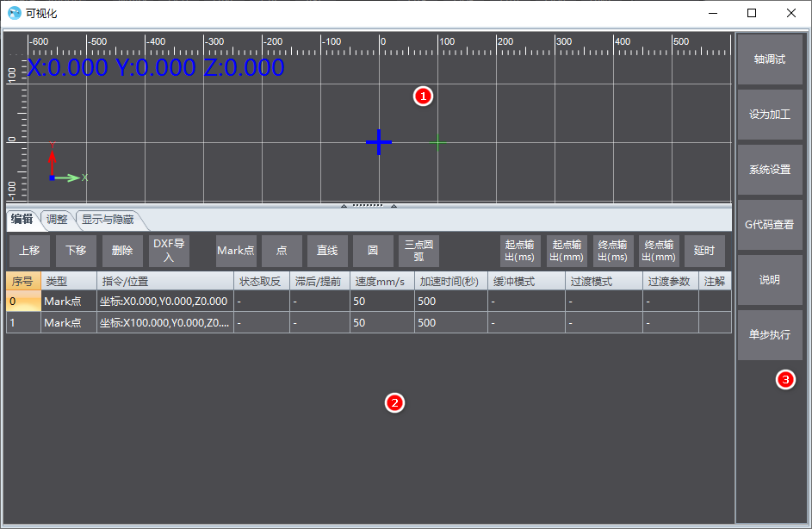Add a 圆 circle instruction

[x=373, y=251]
